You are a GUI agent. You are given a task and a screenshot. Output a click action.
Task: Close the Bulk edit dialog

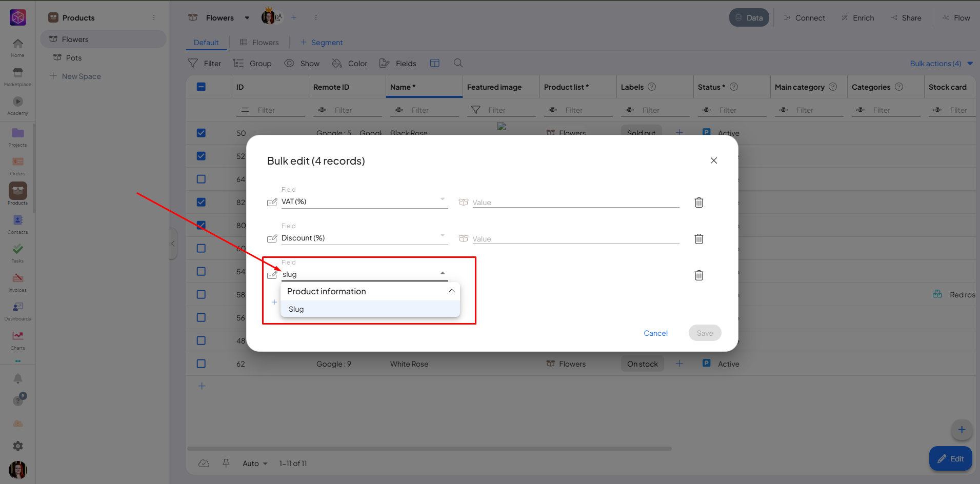713,160
